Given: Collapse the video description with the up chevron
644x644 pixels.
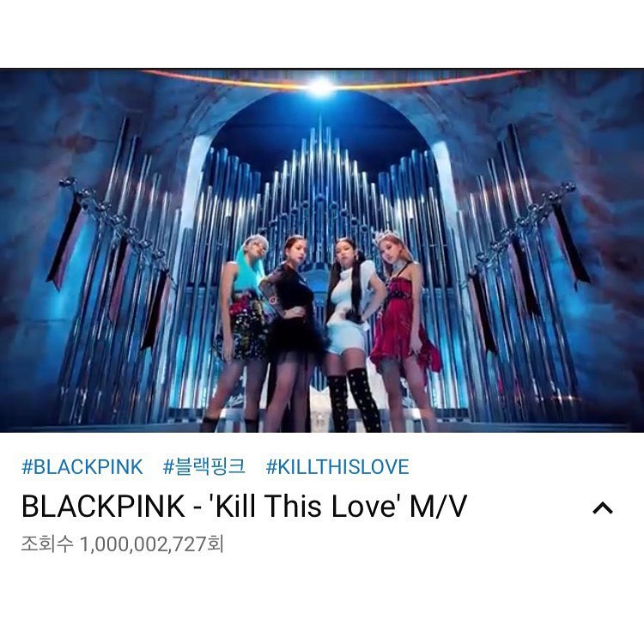Looking at the screenshot, I should point(603,508).
